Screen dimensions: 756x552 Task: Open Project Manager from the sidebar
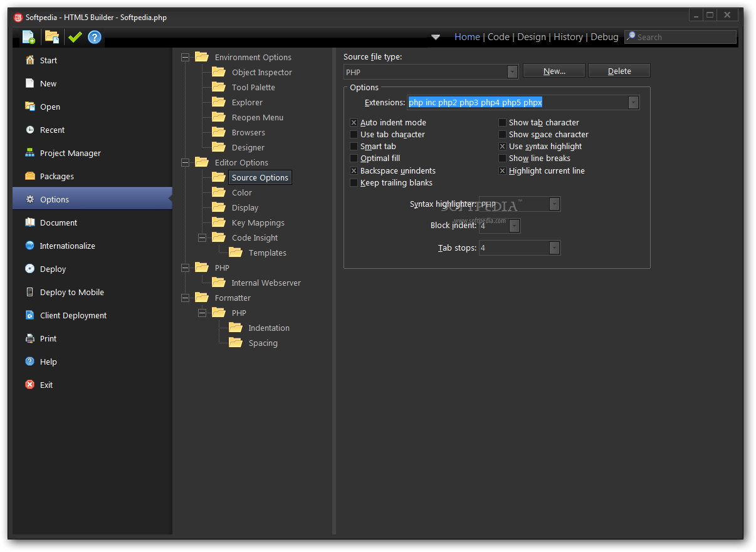(x=92, y=154)
